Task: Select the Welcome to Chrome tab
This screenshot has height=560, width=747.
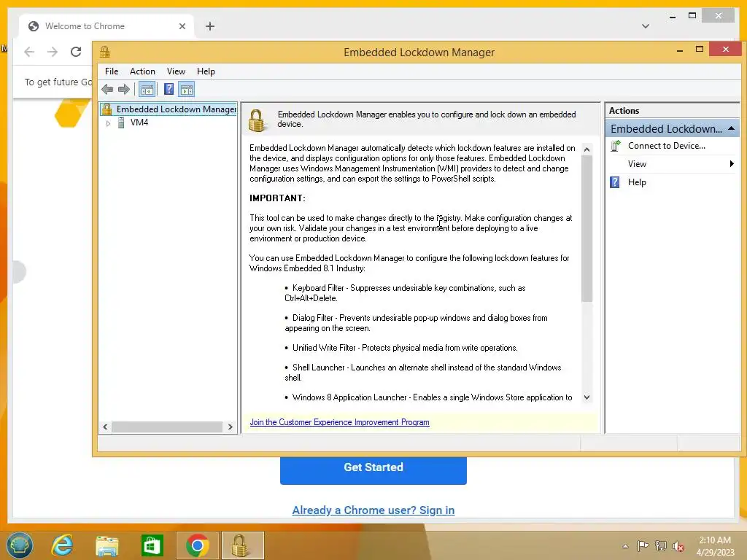Action: coord(106,26)
